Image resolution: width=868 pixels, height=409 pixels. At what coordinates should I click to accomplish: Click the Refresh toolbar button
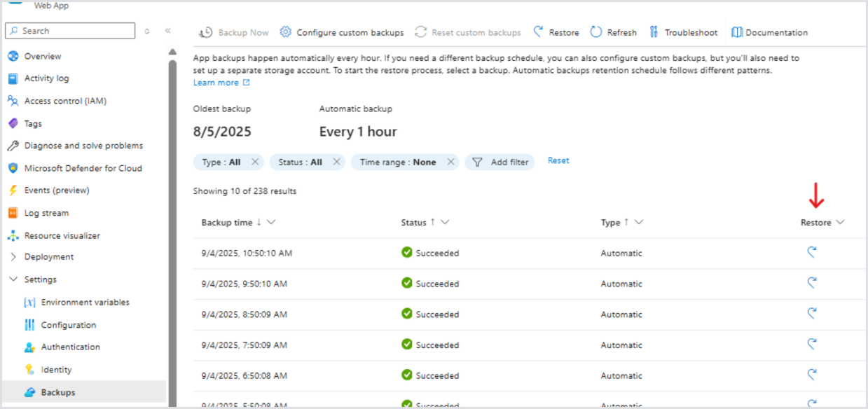[614, 32]
